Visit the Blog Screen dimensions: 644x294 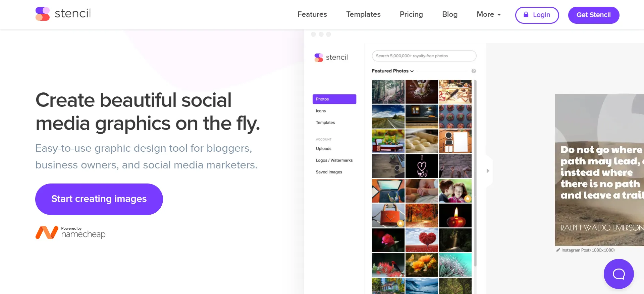tap(450, 14)
